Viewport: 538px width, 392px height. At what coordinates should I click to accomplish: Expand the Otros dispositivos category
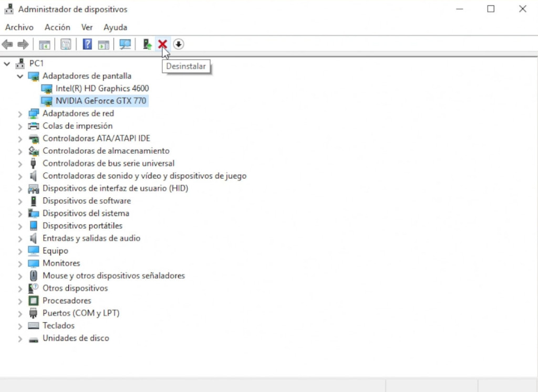(x=20, y=288)
